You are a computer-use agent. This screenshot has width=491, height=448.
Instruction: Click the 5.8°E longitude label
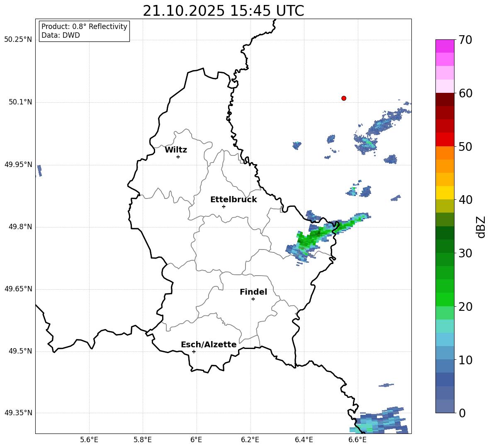143,440
